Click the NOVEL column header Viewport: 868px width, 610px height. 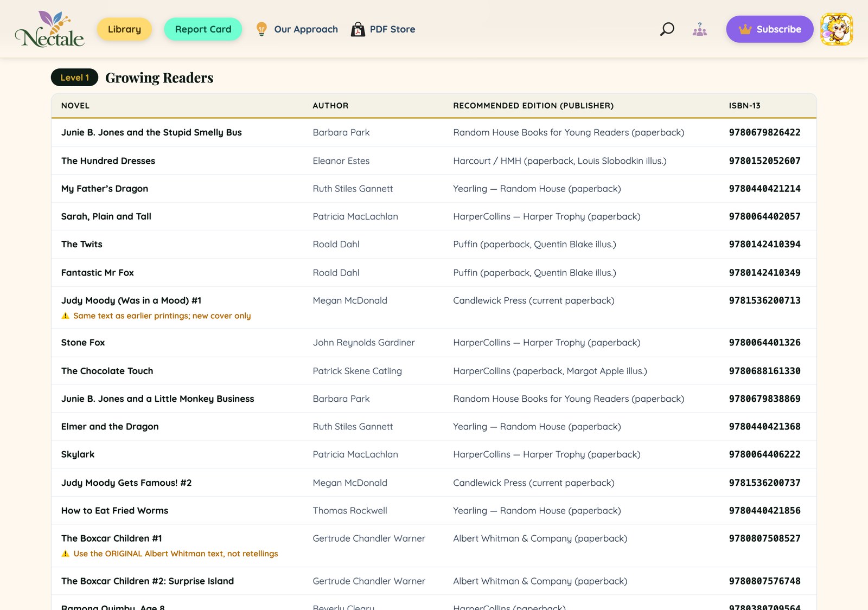click(75, 106)
